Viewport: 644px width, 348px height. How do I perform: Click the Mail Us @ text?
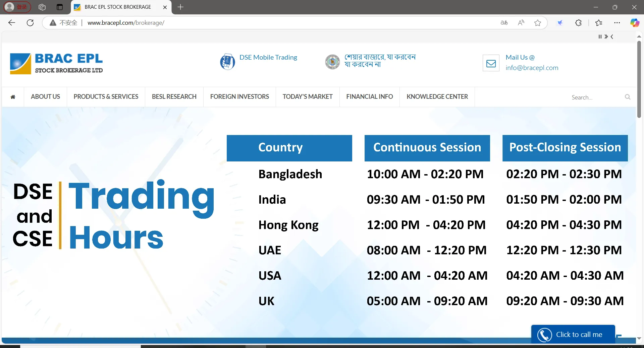(520, 57)
